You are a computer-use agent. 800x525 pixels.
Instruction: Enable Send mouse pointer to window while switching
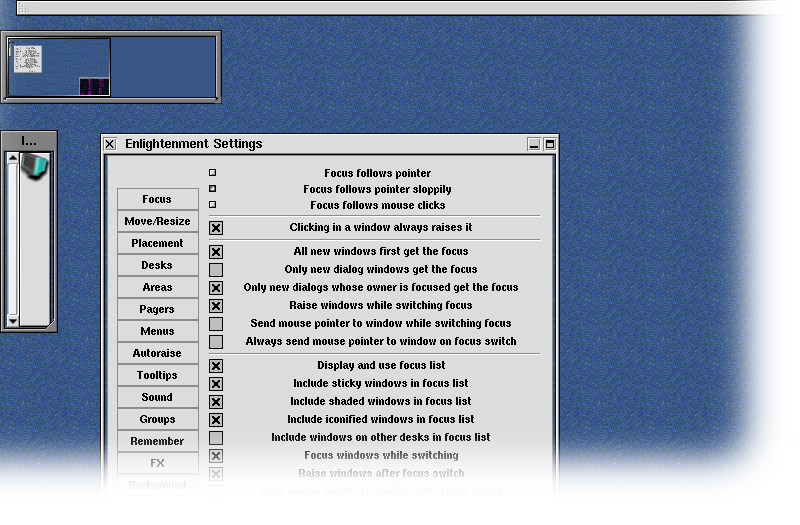coord(216,323)
